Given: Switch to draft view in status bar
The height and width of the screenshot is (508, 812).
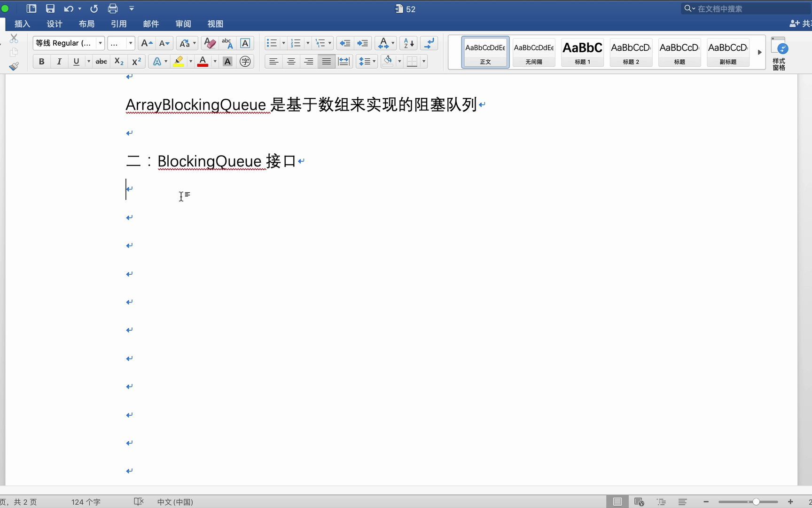Looking at the screenshot, I should 683,502.
